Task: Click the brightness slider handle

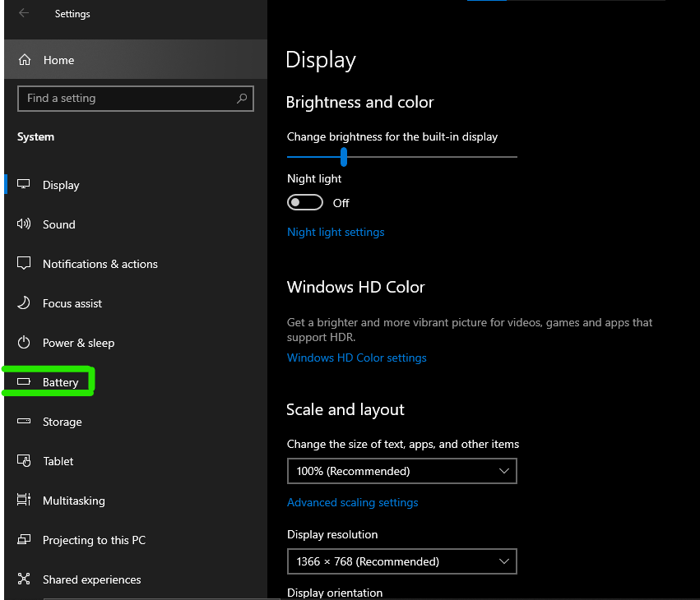Action: [344, 157]
